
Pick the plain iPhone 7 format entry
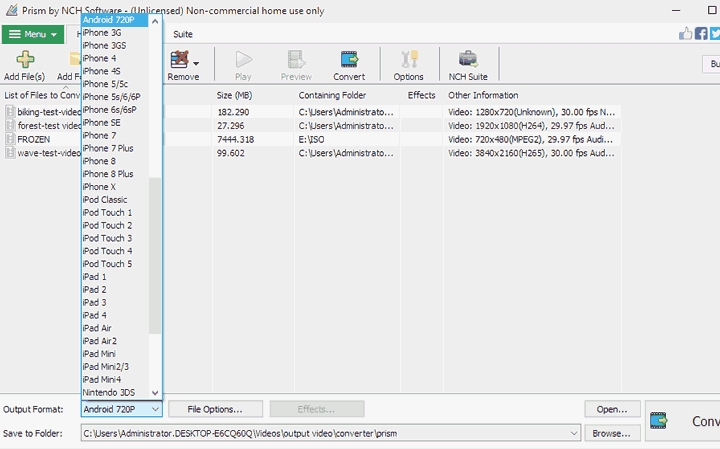pyautogui.click(x=115, y=135)
